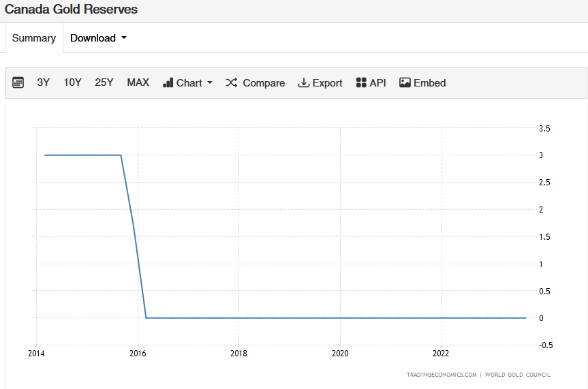Image resolution: width=588 pixels, height=389 pixels.
Task: Select the MAX time range
Action: click(x=138, y=82)
